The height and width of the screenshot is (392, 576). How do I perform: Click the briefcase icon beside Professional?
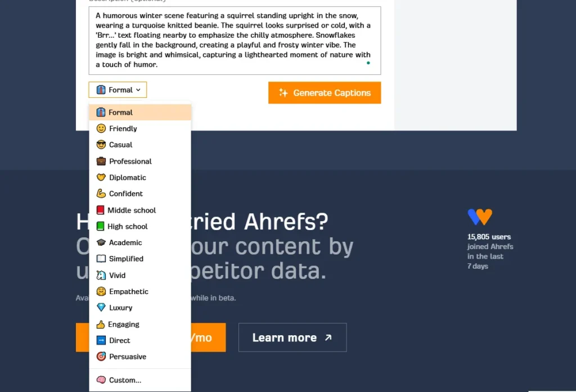(101, 161)
